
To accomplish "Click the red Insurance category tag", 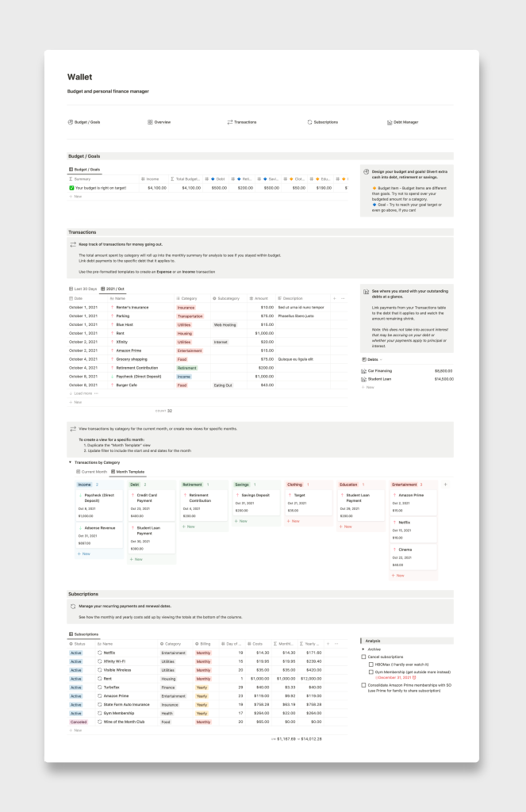I will tap(186, 307).
